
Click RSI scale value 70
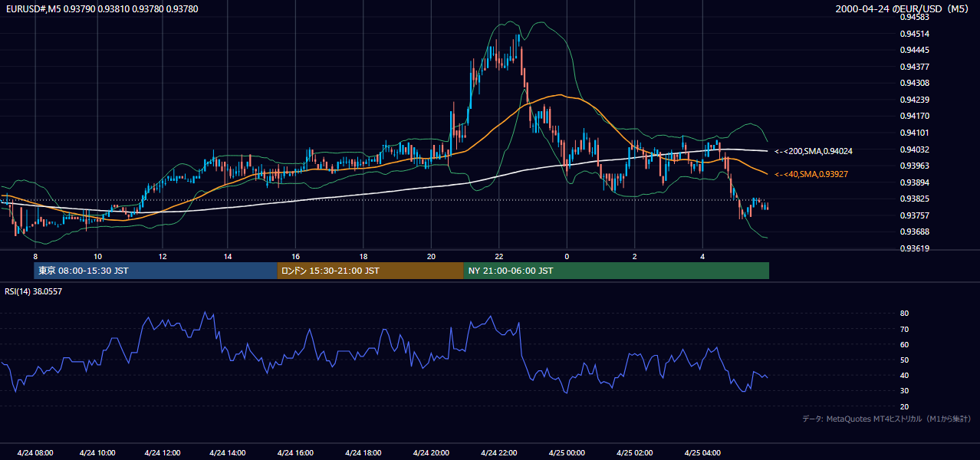pyautogui.click(x=905, y=329)
